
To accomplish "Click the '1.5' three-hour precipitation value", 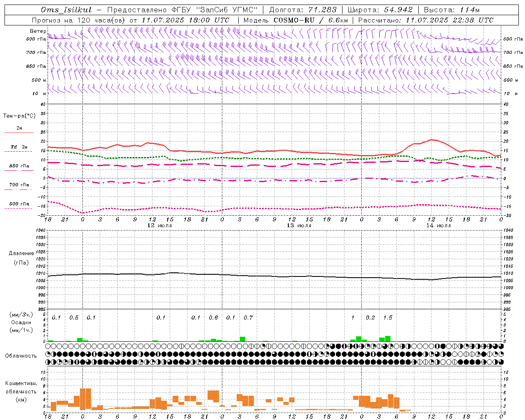I will point(388,317).
